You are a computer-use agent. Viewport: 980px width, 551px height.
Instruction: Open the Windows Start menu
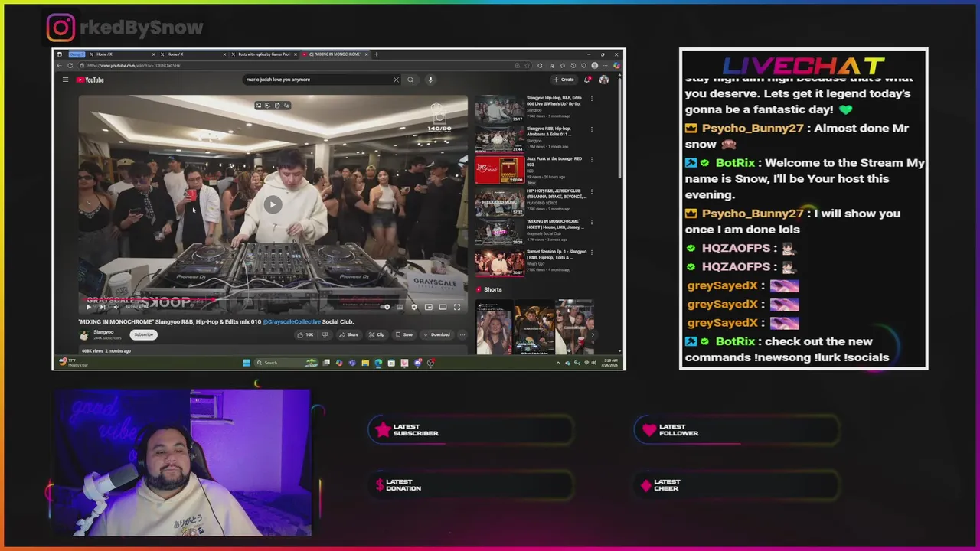[247, 363]
